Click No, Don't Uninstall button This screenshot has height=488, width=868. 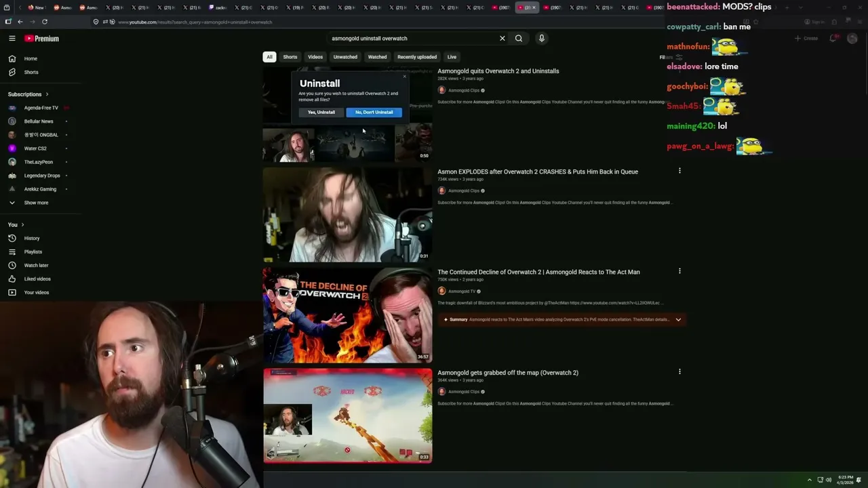(374, 113)
